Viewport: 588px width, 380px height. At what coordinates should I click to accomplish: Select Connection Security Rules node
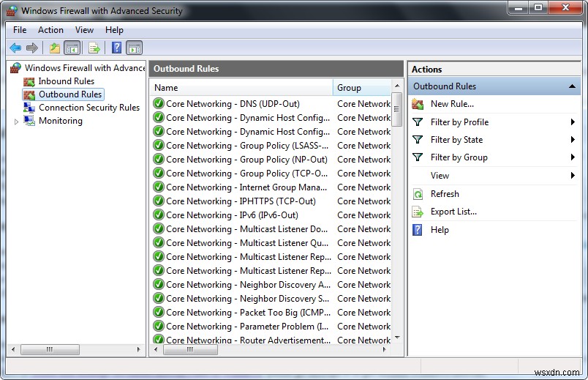[x=89, y=108]
